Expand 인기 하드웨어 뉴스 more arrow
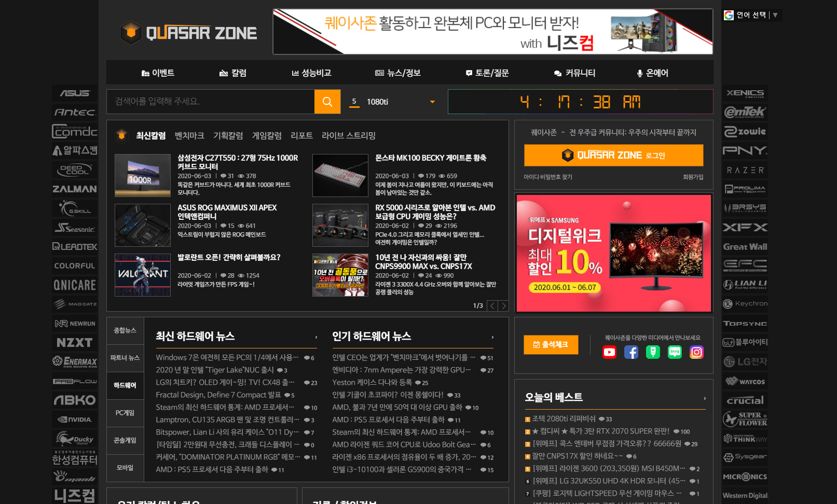 (x=492, y=337)
